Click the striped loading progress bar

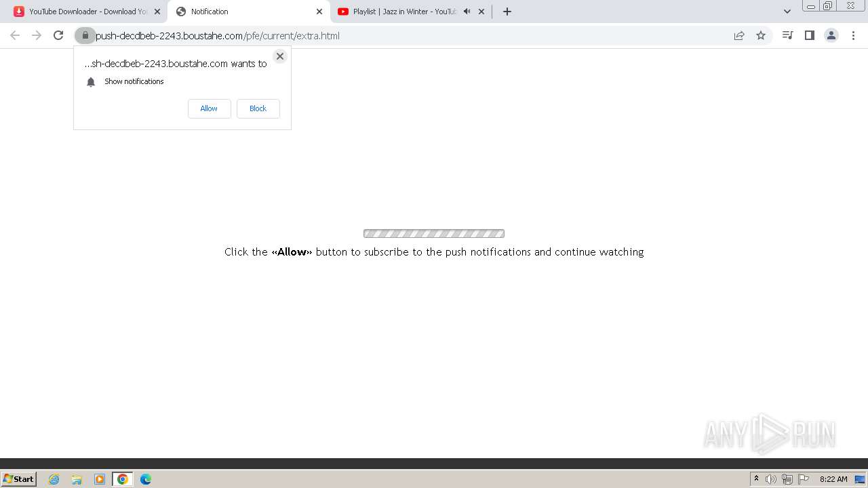pos(434,234)
